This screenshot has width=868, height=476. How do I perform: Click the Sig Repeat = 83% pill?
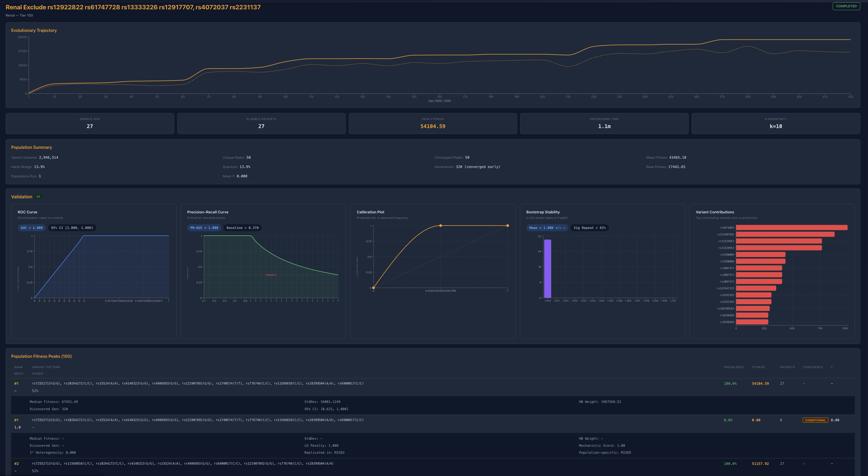coord(589,228)
